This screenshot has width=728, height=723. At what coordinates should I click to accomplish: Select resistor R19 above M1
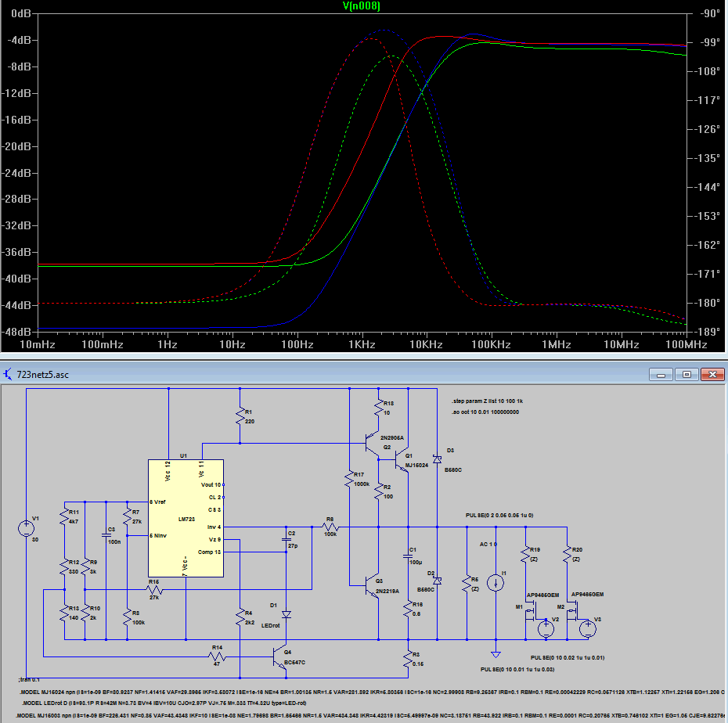[x=525, y=554]
